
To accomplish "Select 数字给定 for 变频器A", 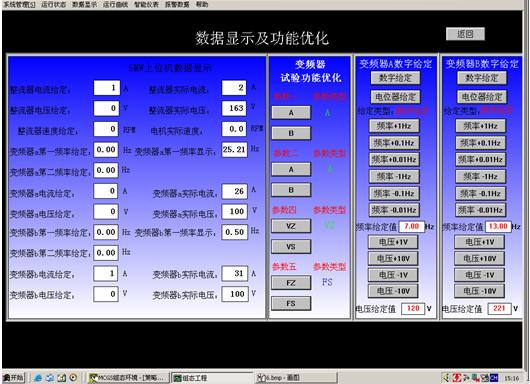I will pyautogui.click(x=395, y=78).
